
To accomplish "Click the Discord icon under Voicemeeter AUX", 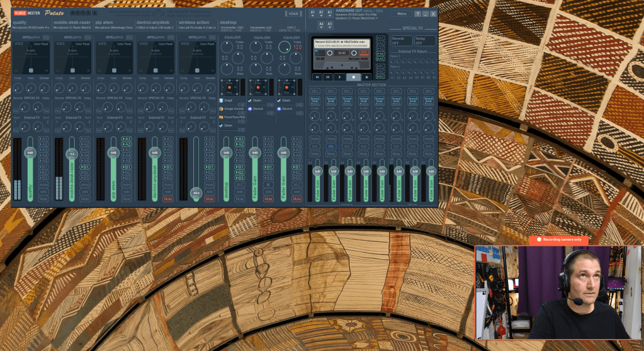I will (x=250, y=109).
